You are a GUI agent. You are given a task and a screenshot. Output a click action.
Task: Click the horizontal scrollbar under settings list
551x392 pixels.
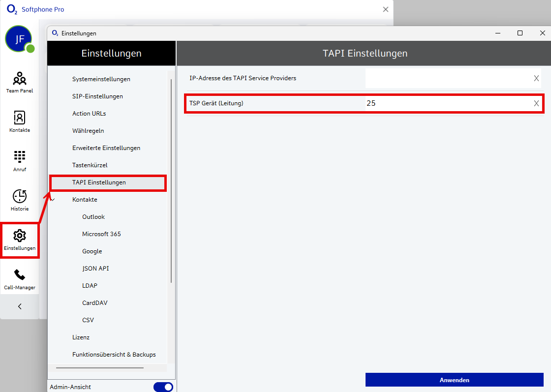pyautogui.click(x=99, y=367)
